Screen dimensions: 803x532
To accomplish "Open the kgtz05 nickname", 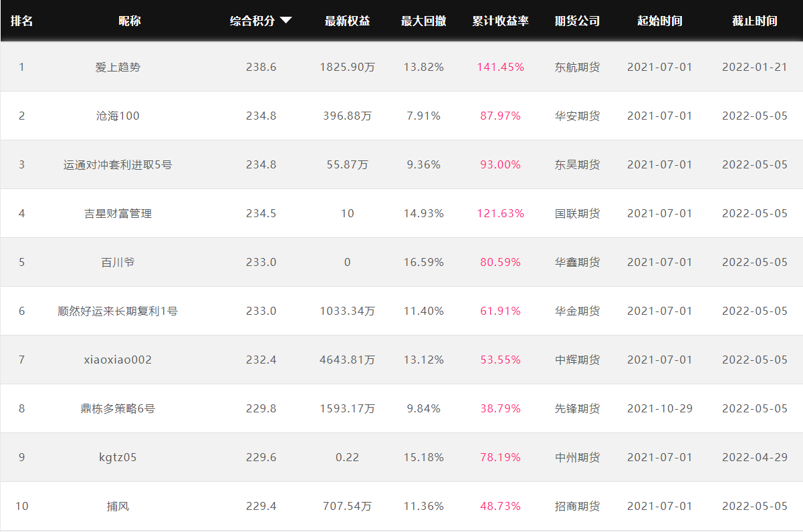I will [118, 457].
